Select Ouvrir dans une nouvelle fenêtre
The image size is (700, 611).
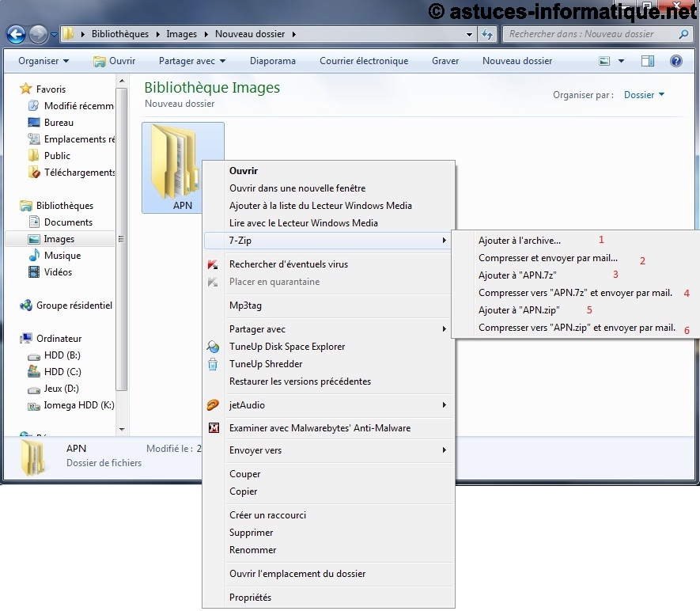tap(329, 188)
